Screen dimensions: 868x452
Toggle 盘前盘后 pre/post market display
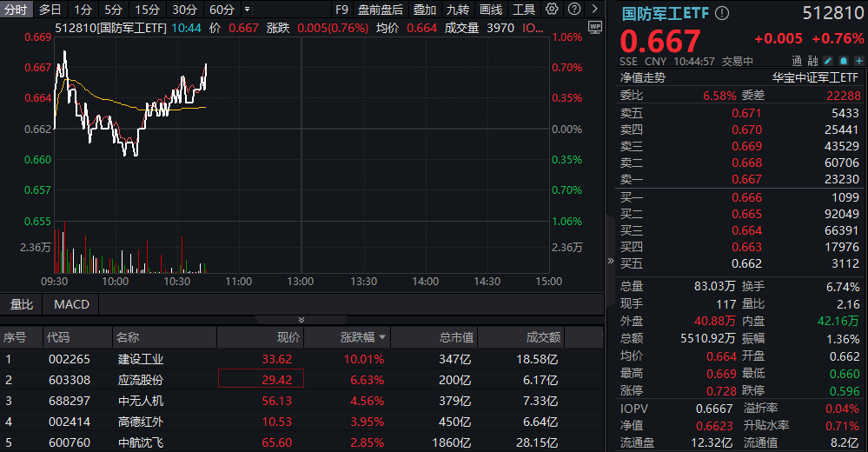pos(381,10)
